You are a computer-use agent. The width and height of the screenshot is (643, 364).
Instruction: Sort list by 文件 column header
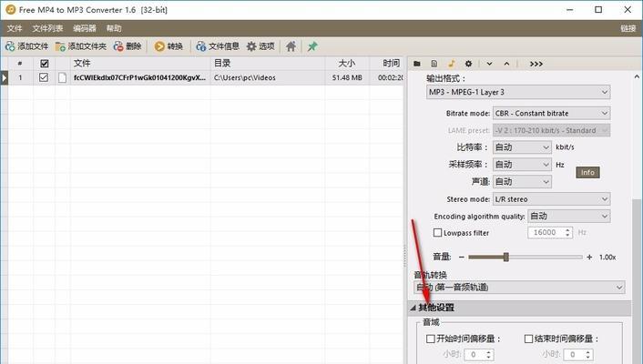pos(140,64)
